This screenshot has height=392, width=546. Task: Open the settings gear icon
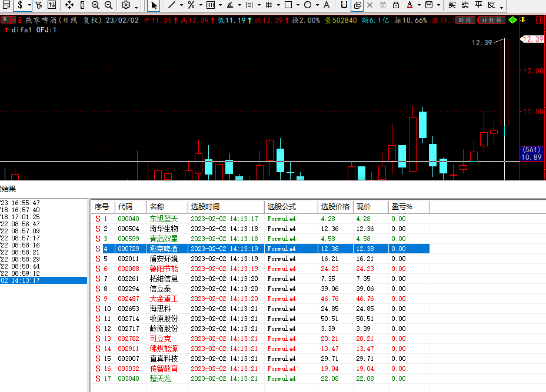click(x=126, y=5)
